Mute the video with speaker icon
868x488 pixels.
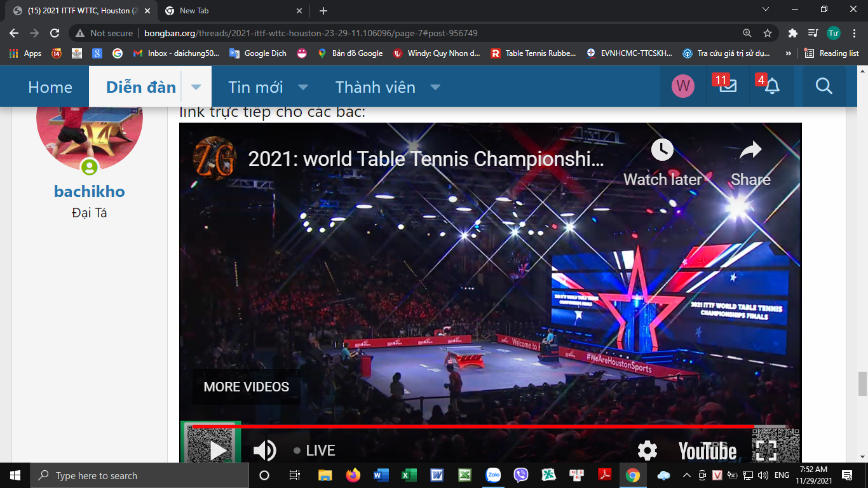pos(264,451)
